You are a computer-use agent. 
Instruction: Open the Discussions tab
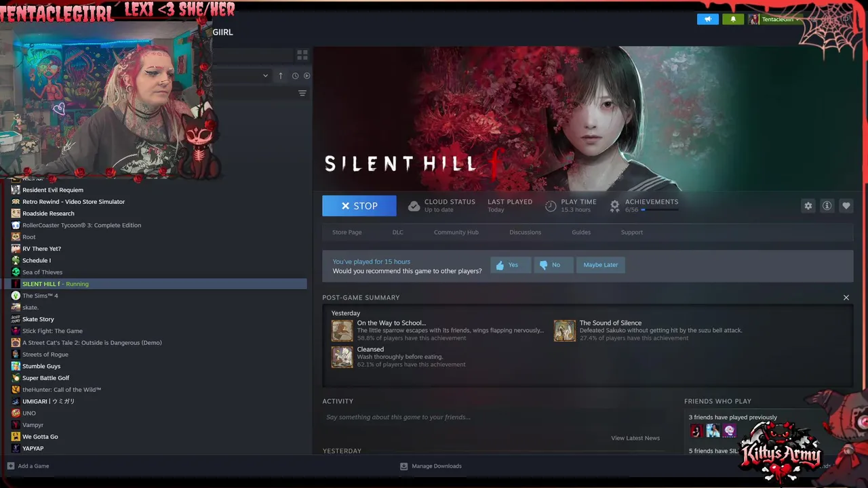click(x=525, y=232)
